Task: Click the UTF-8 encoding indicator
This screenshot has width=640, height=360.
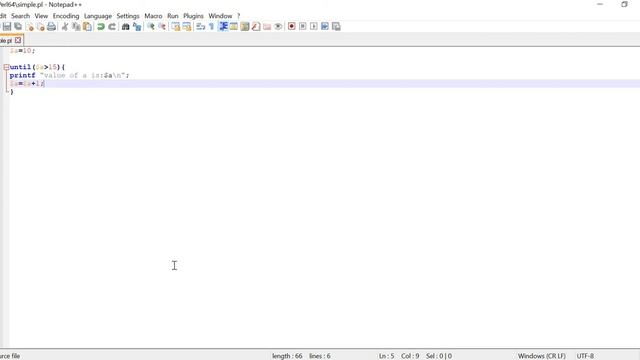Action: (585, 356)
